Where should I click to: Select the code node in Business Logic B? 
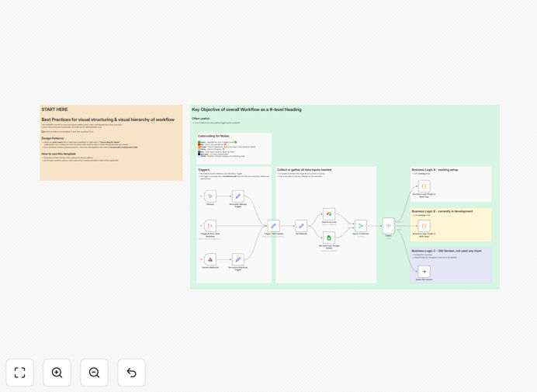(x=424, y=226)
